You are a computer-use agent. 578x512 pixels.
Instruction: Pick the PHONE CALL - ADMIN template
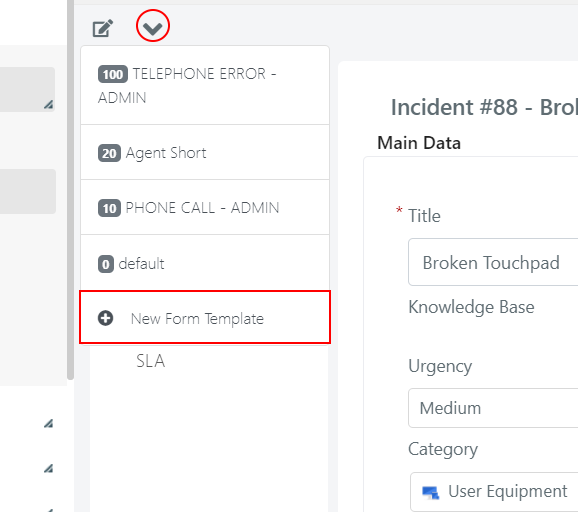(x=205, y=208)
